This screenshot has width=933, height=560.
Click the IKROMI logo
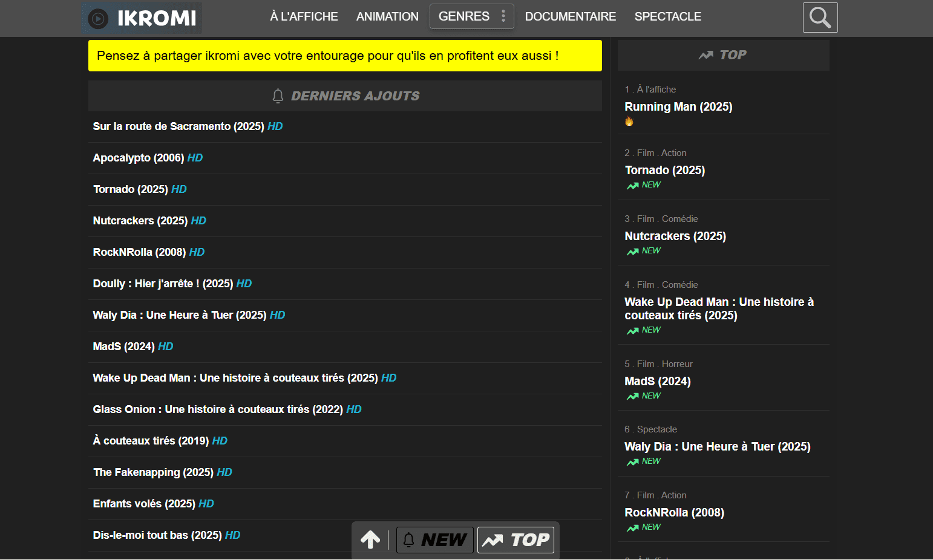[142, 18]
